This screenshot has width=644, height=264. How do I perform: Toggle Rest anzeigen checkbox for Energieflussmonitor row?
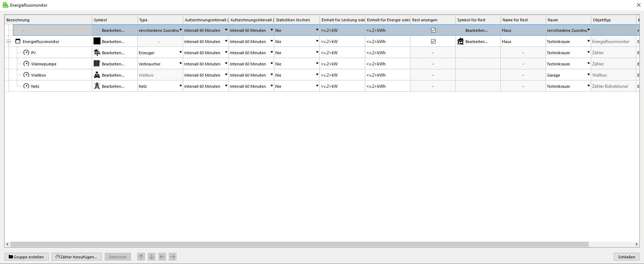click(x=433, y=42)
